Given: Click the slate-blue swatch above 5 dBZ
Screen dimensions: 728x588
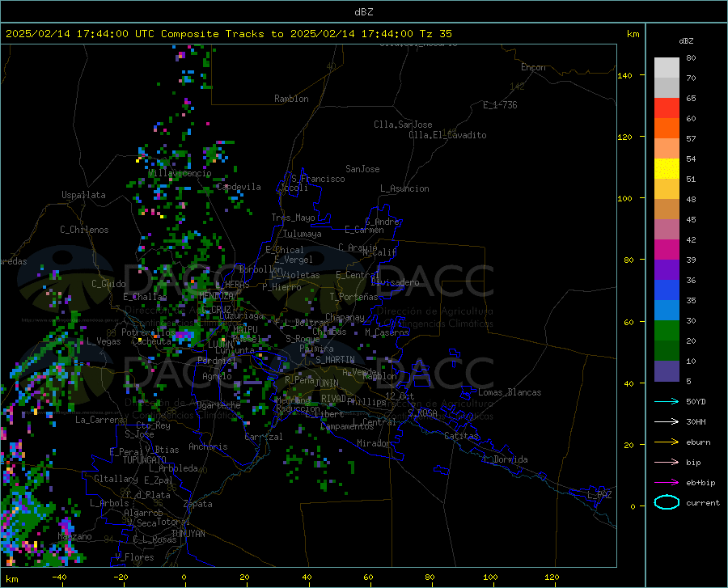Looking at the screenshot, I should [x=667, y=371].
